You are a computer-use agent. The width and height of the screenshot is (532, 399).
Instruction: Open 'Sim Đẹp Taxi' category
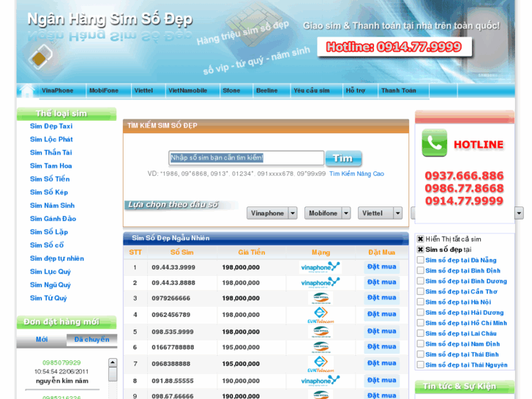tap(51, 127)
